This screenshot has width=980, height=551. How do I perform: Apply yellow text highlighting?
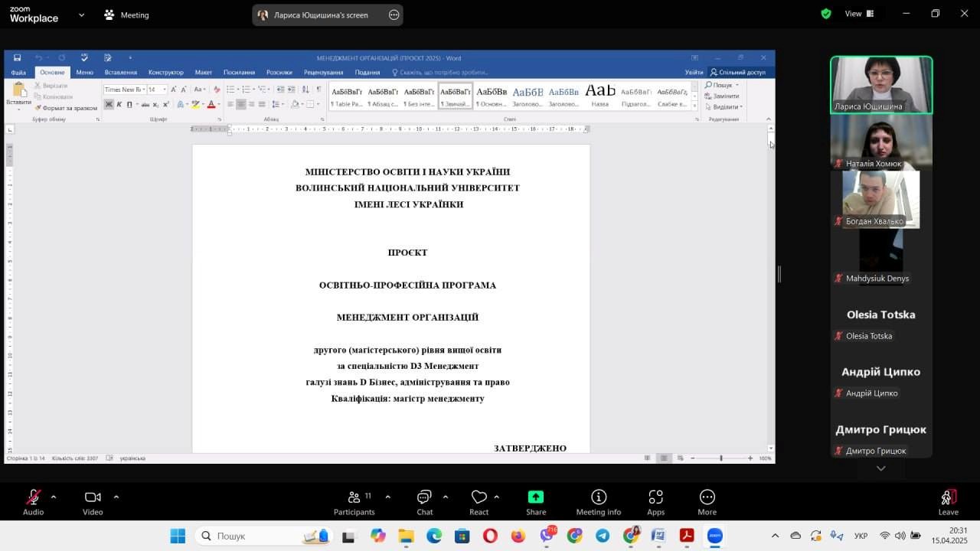click(194, 104)
